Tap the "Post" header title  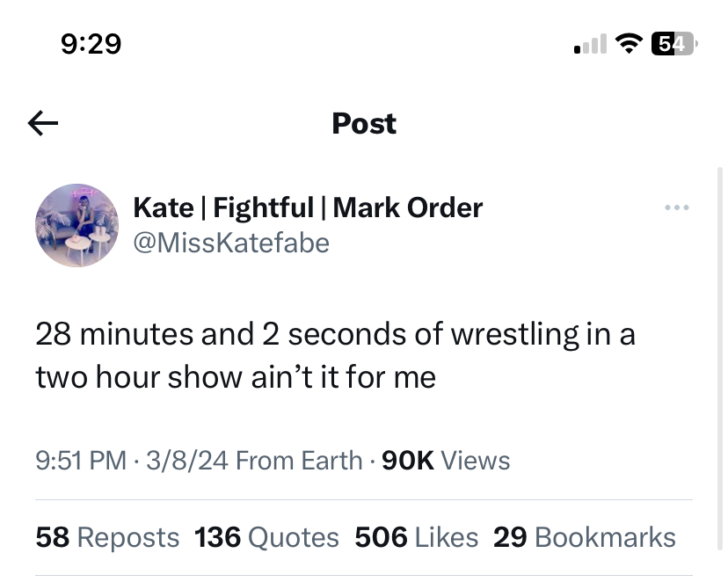(x=364, y=124)
